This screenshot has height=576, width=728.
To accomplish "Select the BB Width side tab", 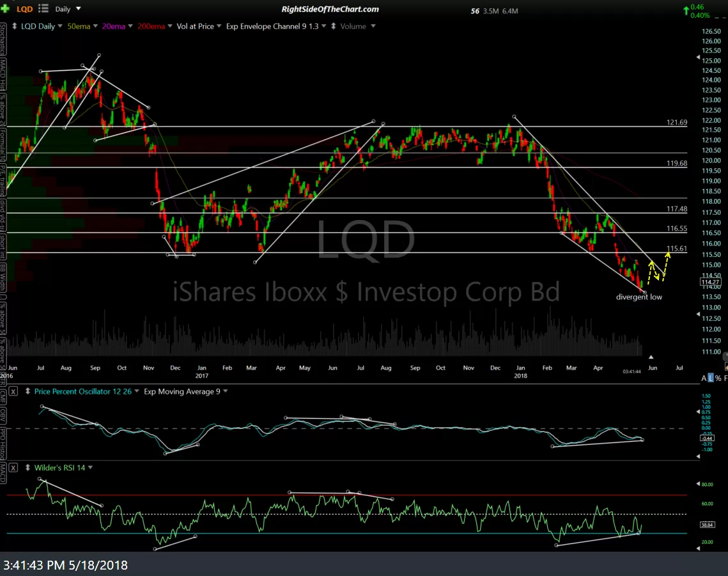I will point(3,277).
